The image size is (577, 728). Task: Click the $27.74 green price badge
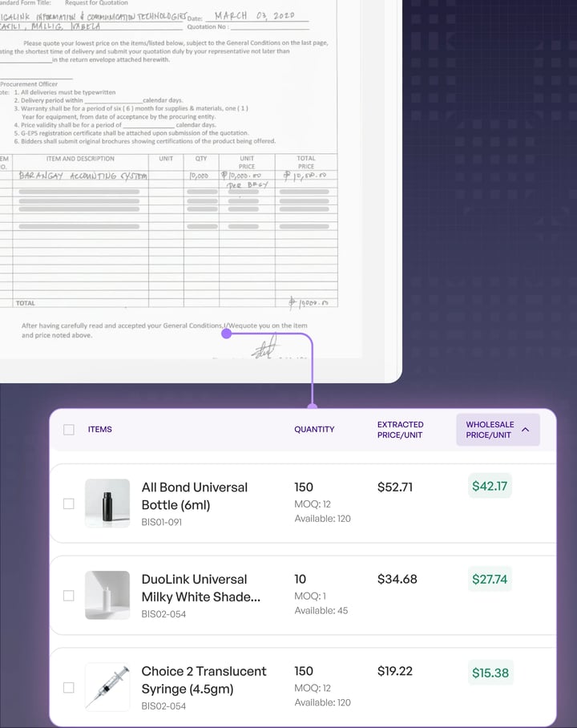[490, 579]
